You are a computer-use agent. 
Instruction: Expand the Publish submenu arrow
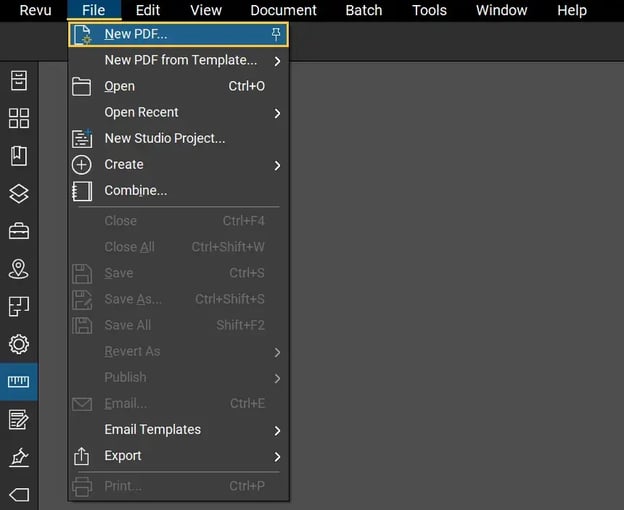(277, 379)
